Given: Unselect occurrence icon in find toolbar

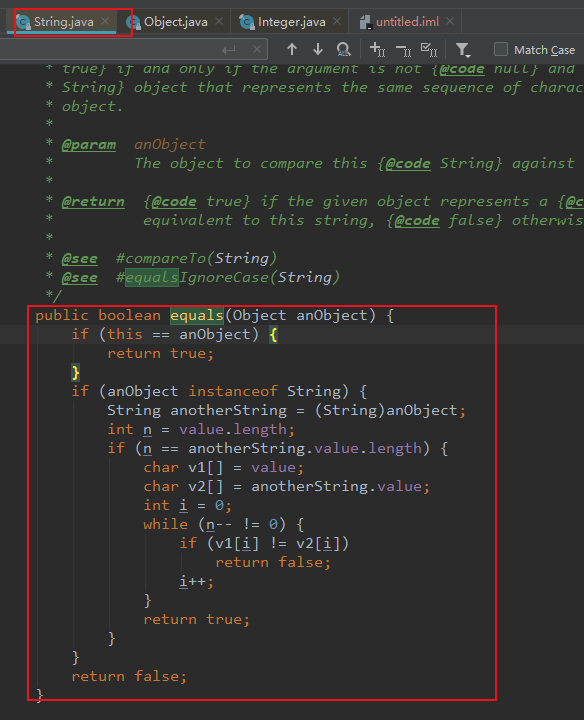Looking at the screenshot, I should click(403, 50).
